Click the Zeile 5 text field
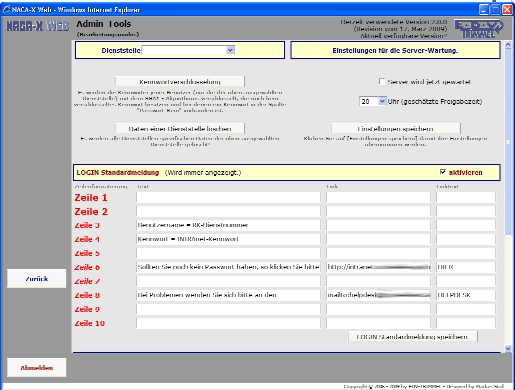 point(228,253)
